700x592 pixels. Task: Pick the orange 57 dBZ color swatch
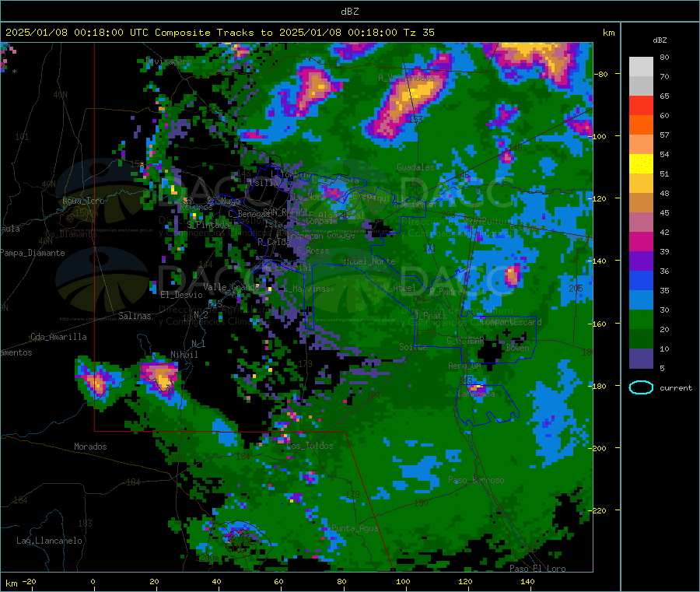click(x=641, y=125)
